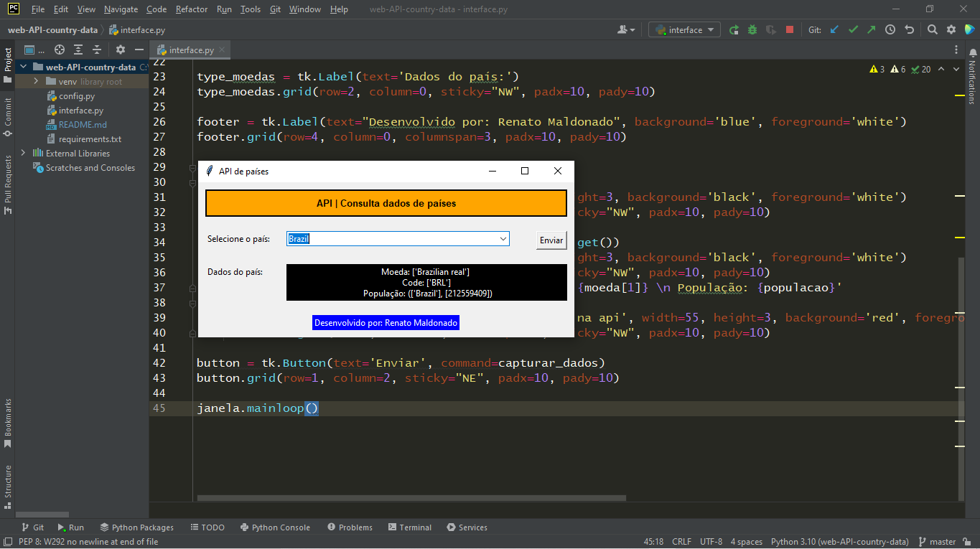Rerun the interface configuration

734,30
